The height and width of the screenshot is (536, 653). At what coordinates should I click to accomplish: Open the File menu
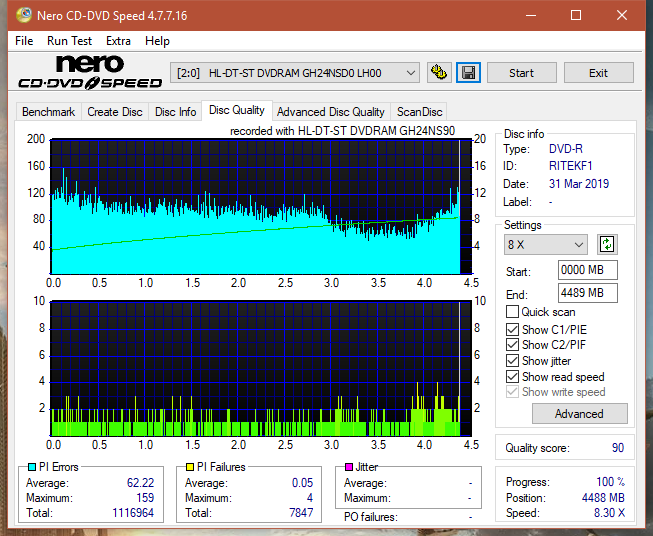point(24,41)
